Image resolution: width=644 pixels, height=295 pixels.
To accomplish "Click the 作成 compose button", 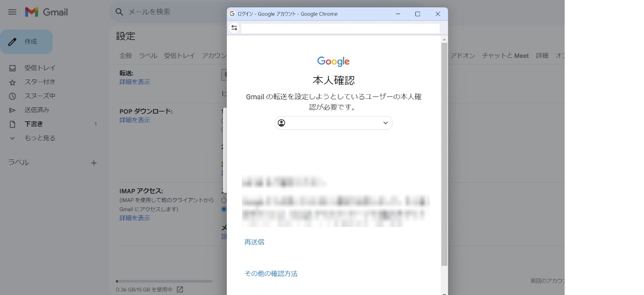I will (x=27, y=41).
